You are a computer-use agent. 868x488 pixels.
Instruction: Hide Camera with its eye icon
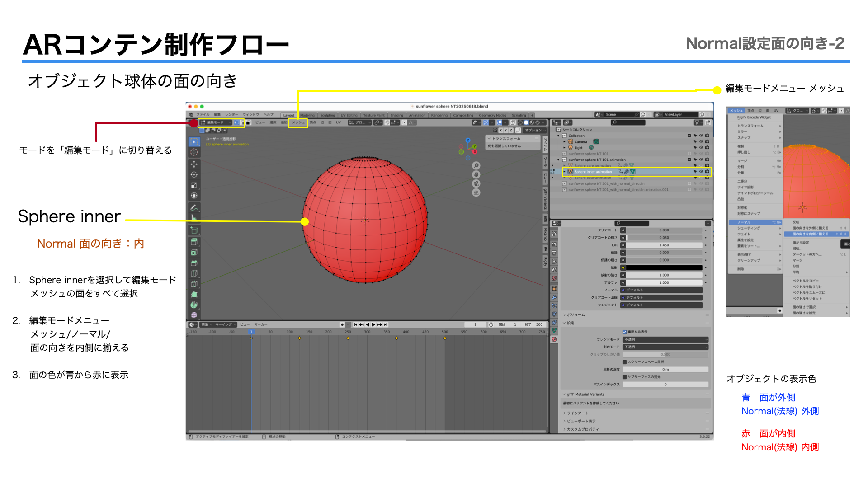pos(701,142)
